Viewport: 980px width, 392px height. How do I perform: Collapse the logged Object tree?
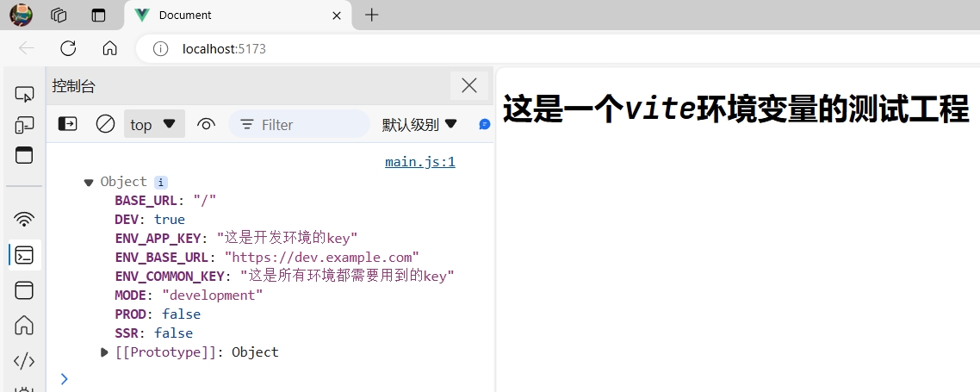pos(88,182)
